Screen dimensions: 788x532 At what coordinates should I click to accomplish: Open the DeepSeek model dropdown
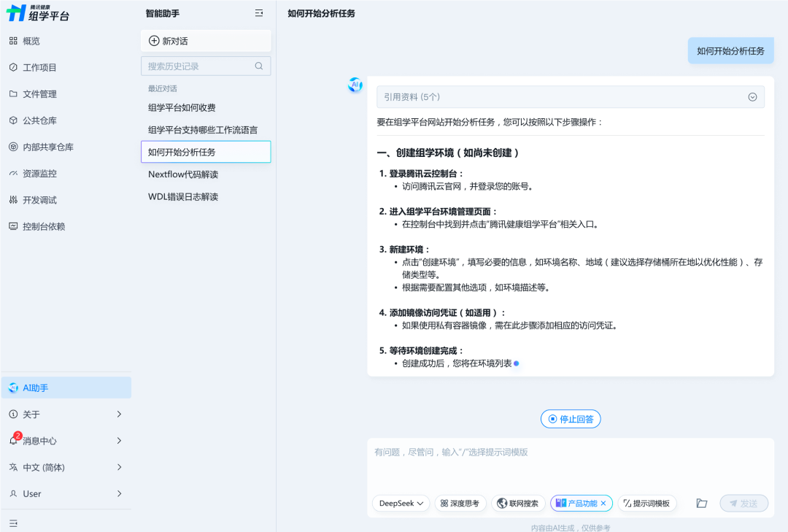[x=400, y=503]
